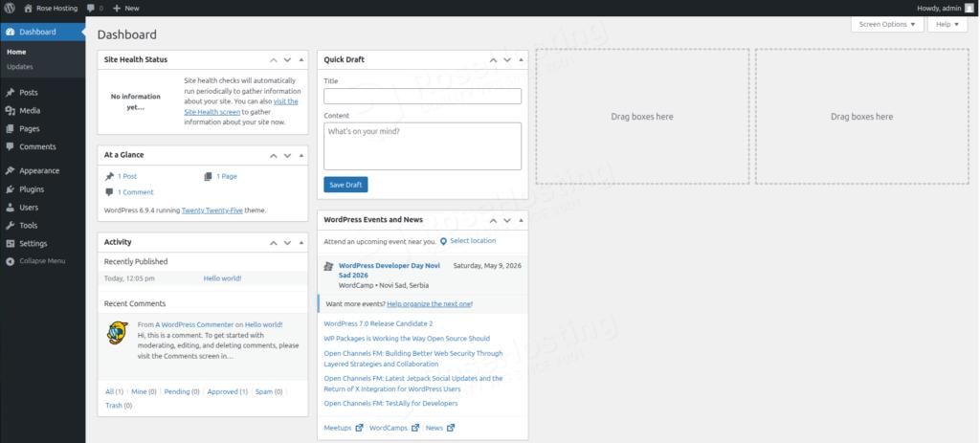Click the Rose Hosting home icon

point(28,8)
